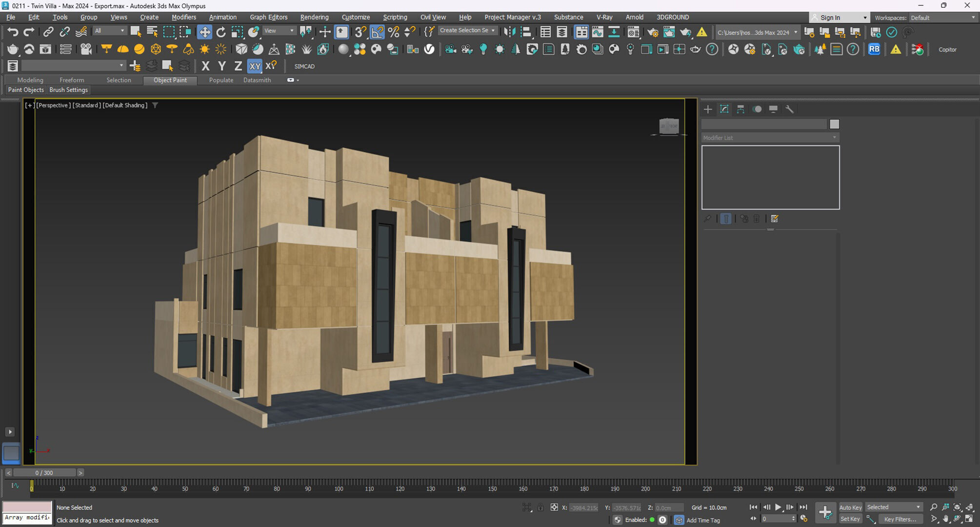Activate the Select Object tool

pyautogui.click(x=136, y=32)
